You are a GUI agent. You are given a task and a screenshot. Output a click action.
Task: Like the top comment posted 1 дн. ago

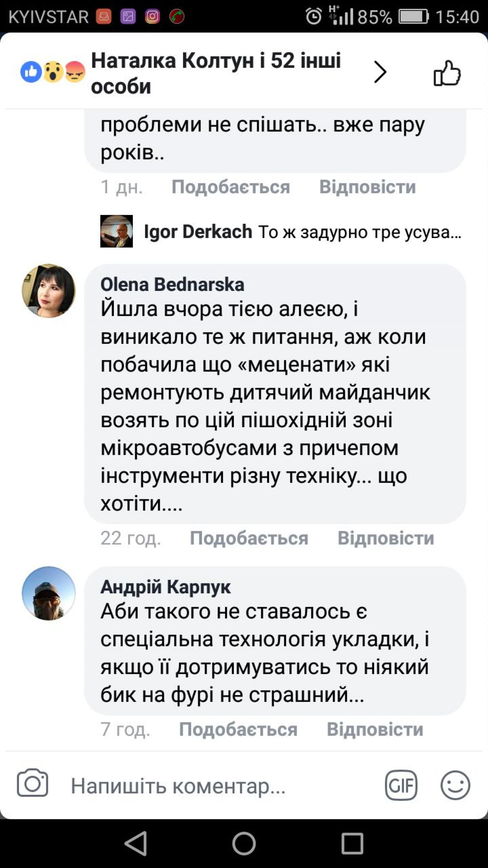(231, 187)
